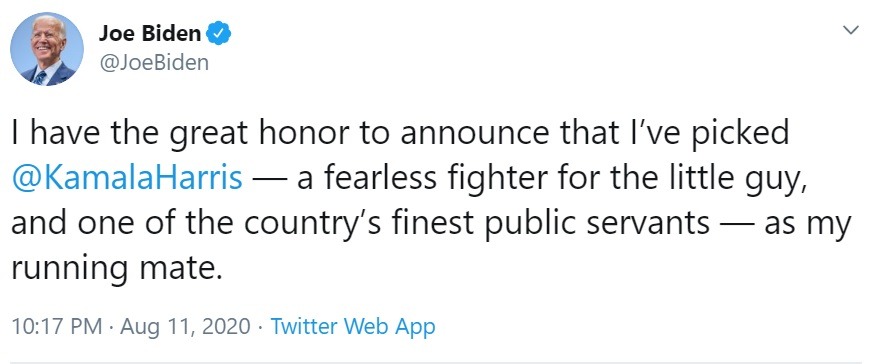Open the @JoeBiden handle link
Image resolution: width=884 pixels, height=364 pixels.
coord(153,63)
